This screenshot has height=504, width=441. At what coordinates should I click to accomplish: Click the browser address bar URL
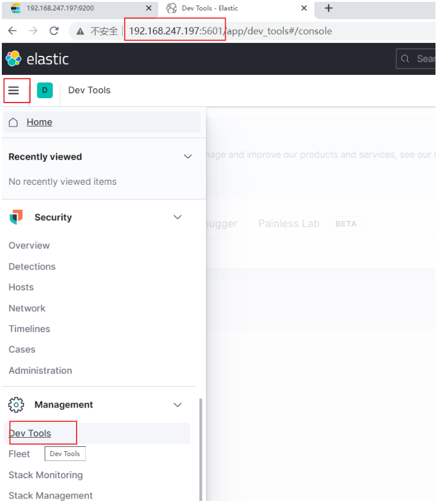tap(230, 31)
